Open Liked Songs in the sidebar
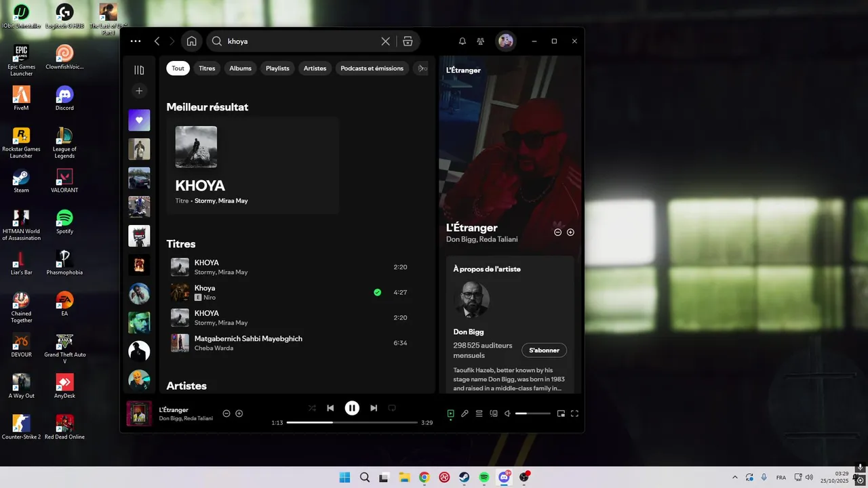The height and width of the screenshot is (488, 868). point(139,120)
